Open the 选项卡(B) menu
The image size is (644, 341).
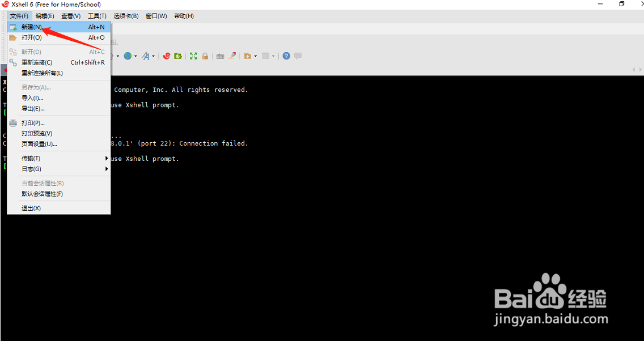[x=126, y=16]
